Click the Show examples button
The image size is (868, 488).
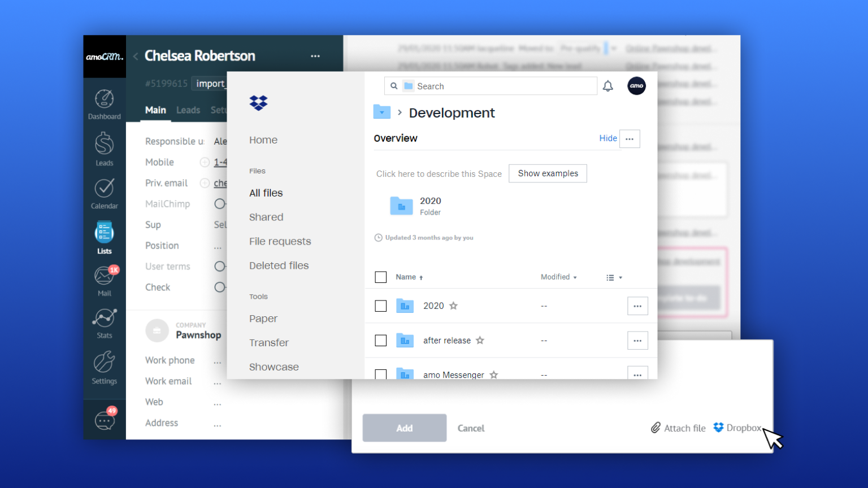click(x=548, y=173)
